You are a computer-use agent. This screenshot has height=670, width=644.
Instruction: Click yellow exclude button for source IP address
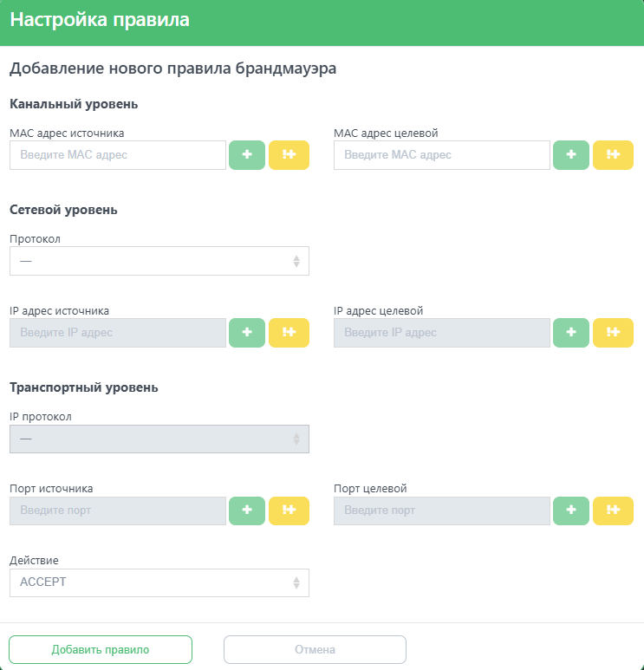289,333
